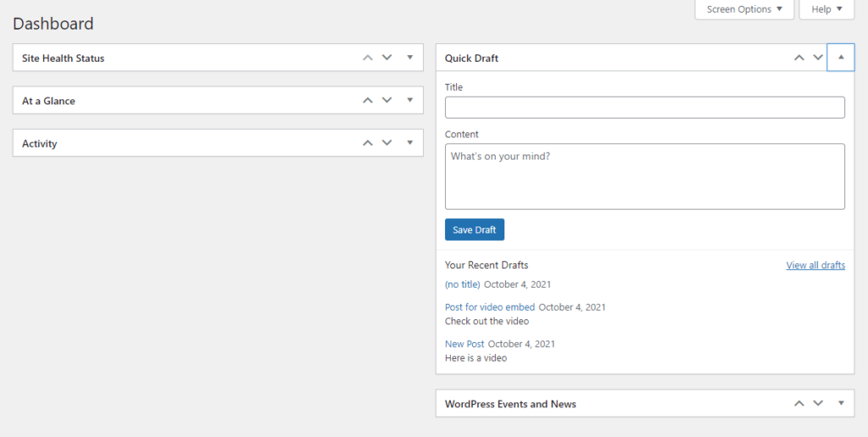Collapse the Quick Draft panel
This screenshot has width=868, height=437.
coord(841,58)
